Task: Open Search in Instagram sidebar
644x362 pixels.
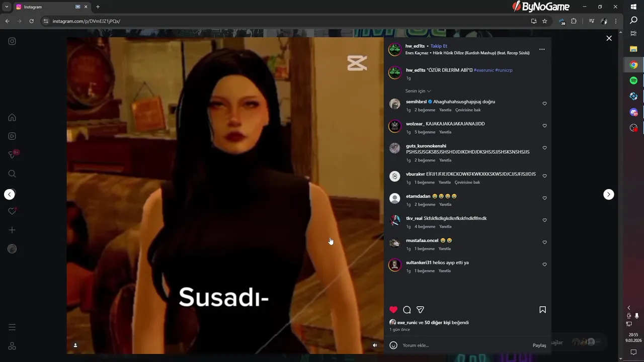Action: [x=12, y=174]
